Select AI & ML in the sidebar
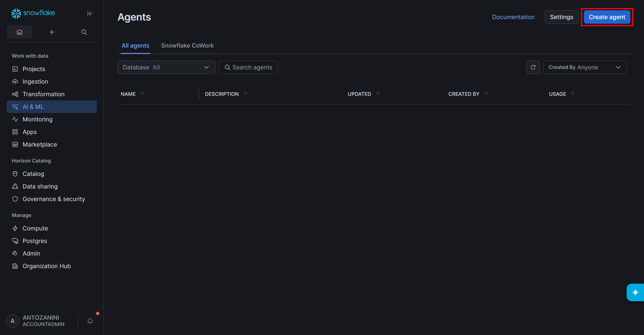 click(52, 107)
